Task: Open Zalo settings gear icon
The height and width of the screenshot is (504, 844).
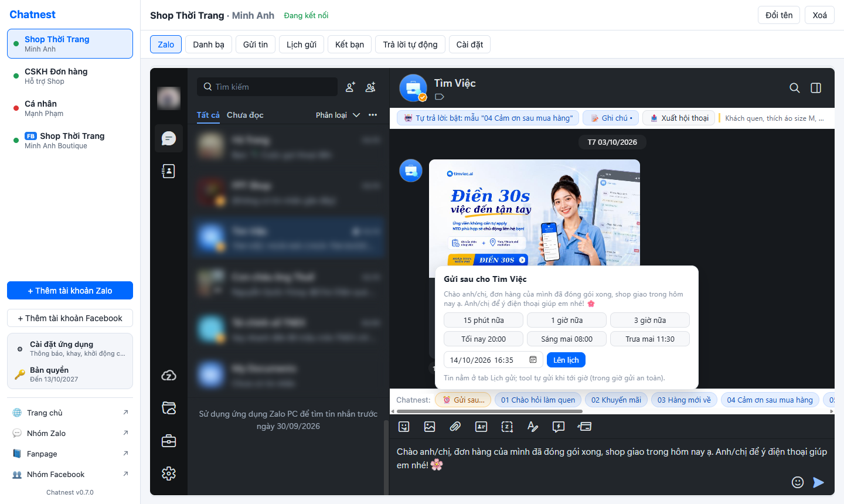Action: coord(169,474)
